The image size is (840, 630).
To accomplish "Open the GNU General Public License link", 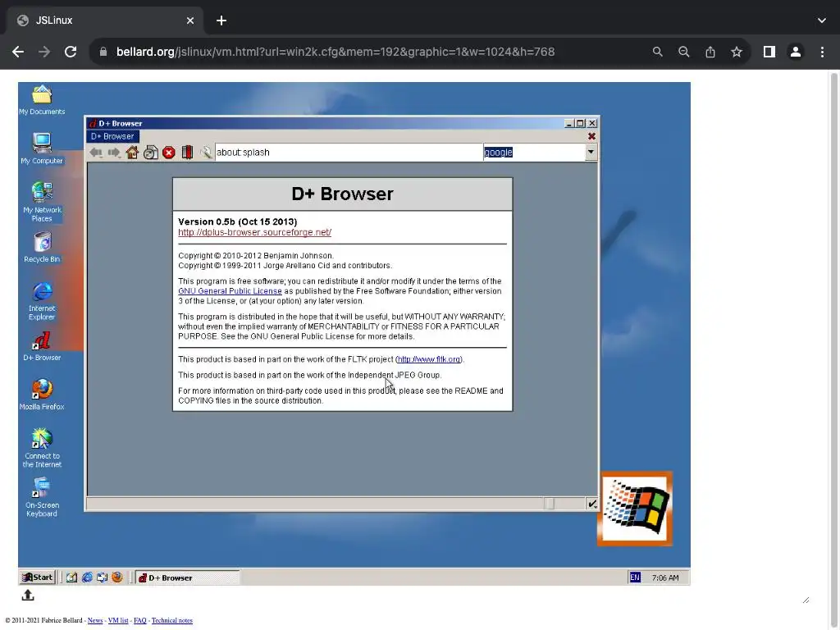I will pos(230,291).
